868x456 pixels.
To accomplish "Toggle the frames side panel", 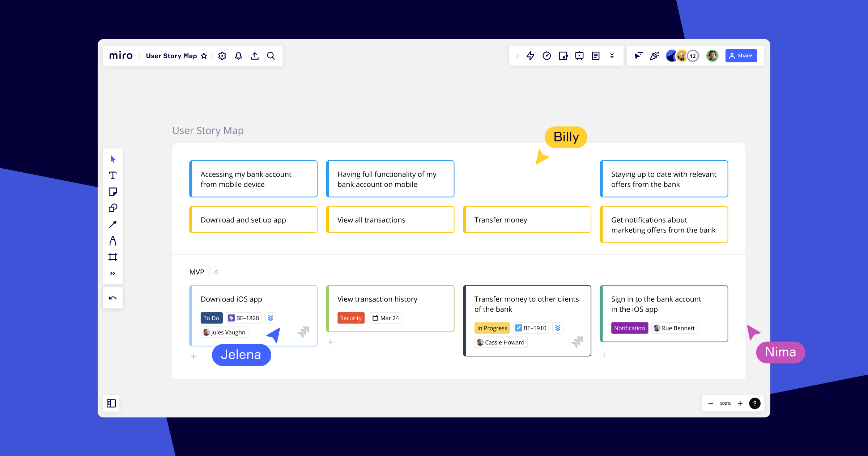I will click(x=111, y=403).
